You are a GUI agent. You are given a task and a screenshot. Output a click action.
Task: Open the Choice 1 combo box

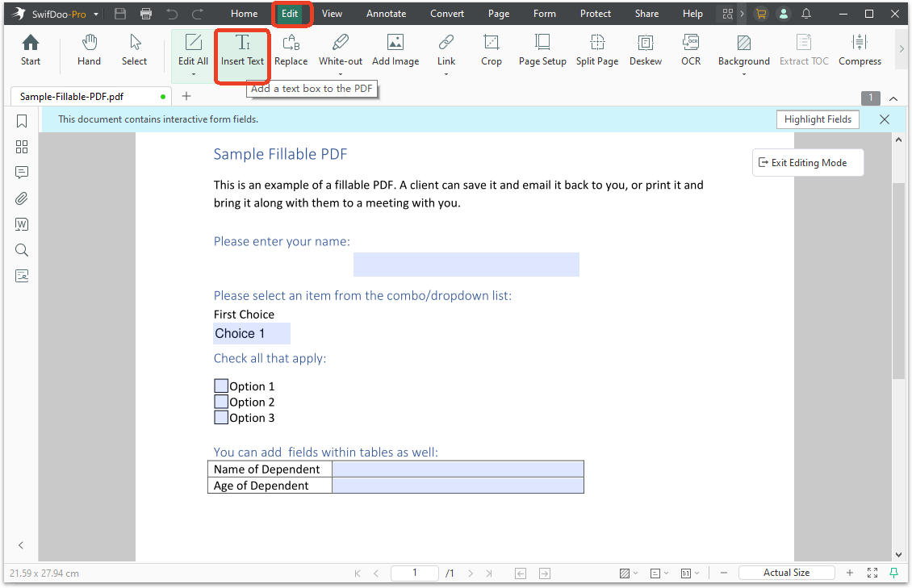point(252,333)
